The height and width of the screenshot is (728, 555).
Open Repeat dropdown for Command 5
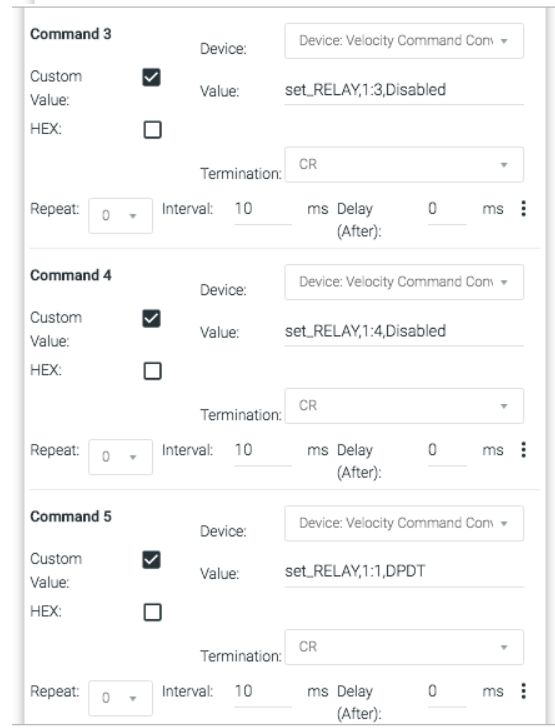pos(120,698)
